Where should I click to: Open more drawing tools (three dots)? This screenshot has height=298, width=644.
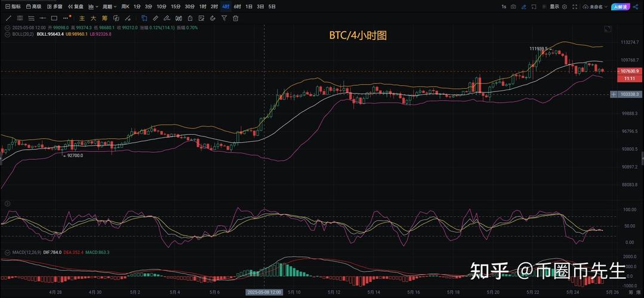66,18
